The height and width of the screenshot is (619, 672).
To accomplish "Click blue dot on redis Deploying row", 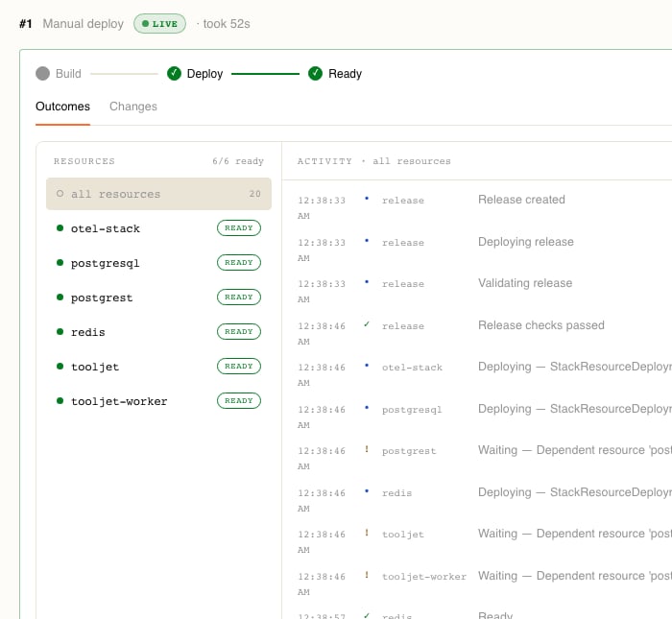I will click(367, 491).
